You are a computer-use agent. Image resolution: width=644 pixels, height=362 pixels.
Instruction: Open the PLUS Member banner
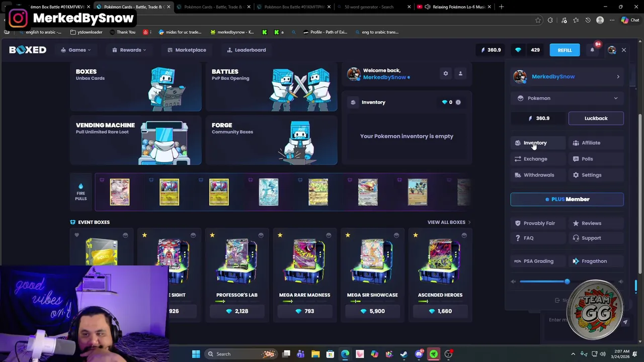pos(567,199)
